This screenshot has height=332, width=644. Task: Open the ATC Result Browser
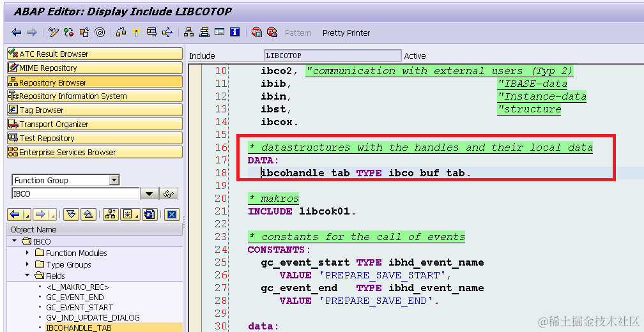pyautogui.click(x=95, y=54)
